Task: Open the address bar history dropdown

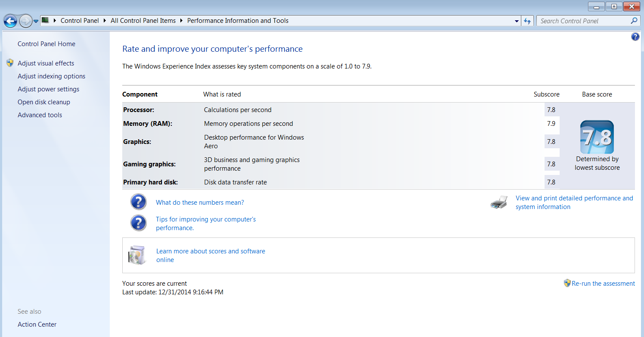Action: (x=517, y=21)
